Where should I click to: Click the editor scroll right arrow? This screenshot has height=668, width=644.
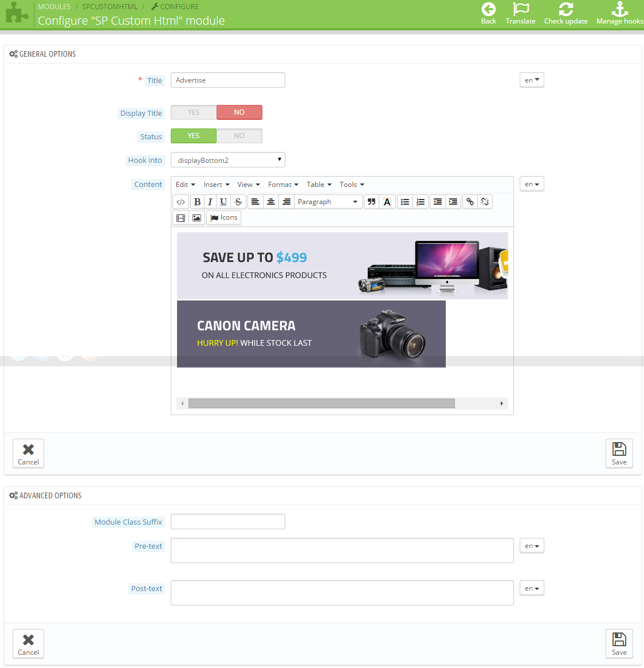(501, 404)
